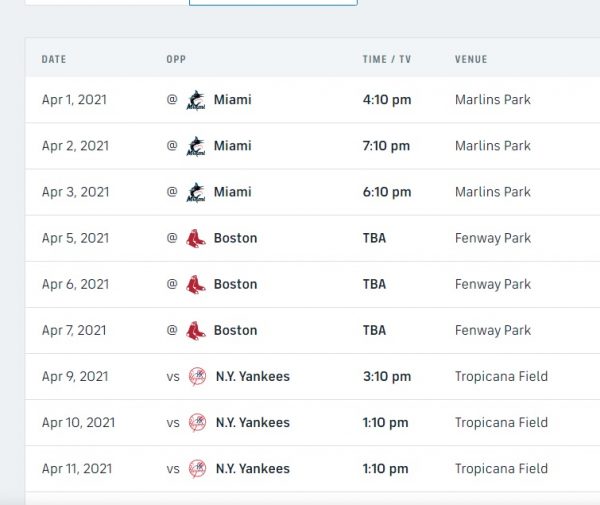Click the Yankees logo for Apr 10

(x=198, y=423)
